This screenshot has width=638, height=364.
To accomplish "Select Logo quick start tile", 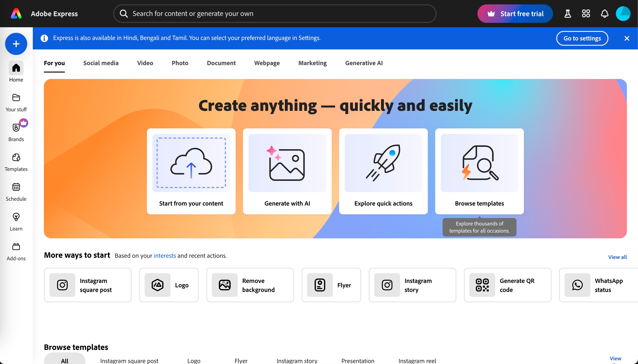I will [x=169, y=285].
